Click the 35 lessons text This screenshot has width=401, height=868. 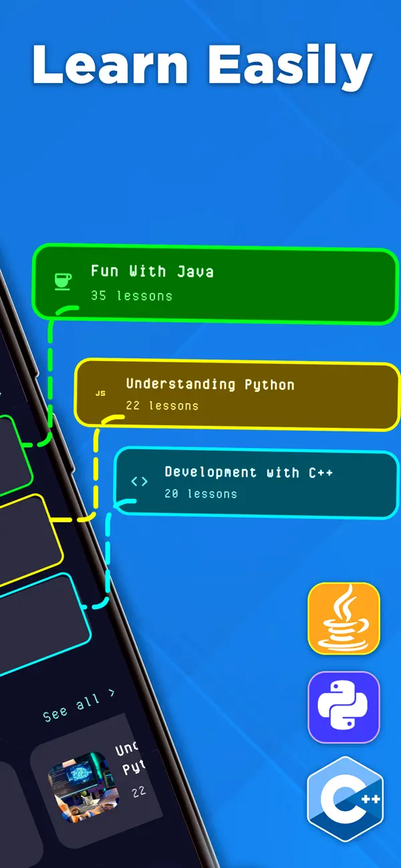coord(132,296)
